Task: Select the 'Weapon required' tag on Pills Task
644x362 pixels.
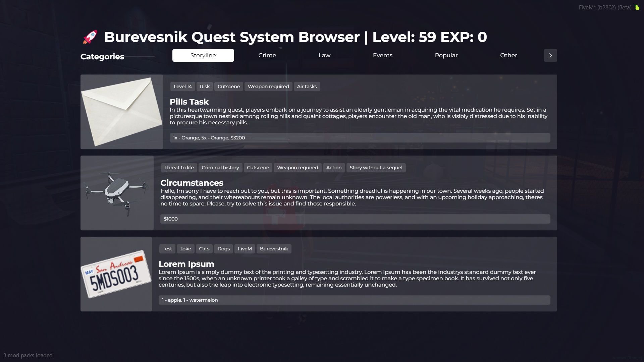Action: click(268, 86)
